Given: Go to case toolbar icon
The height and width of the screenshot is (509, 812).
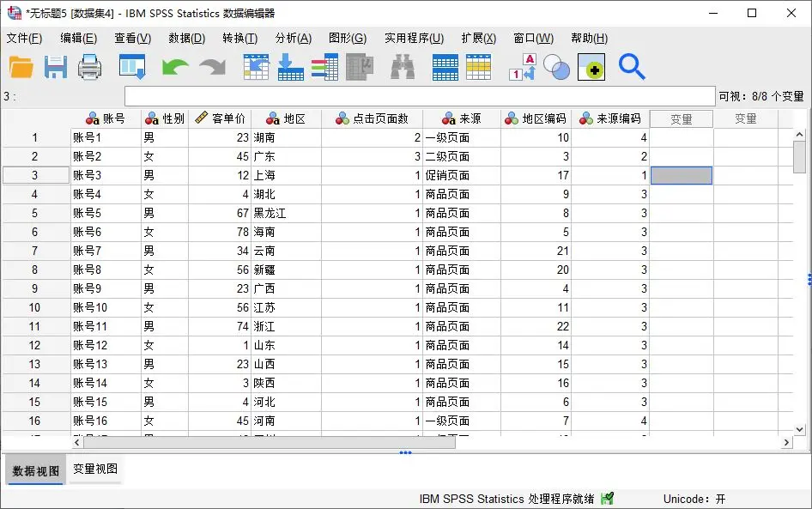Looking at the screenshot, I should coord(257,67).
